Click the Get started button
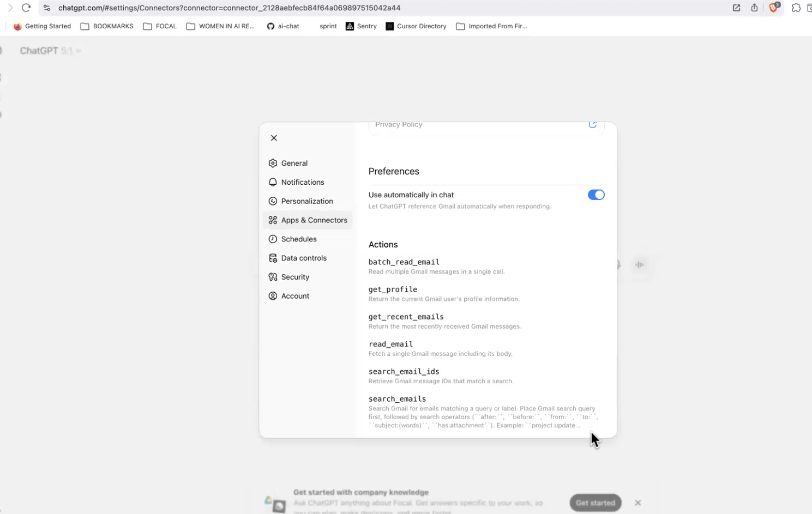Screen dimensions: 812x514 tap(595, 503)
